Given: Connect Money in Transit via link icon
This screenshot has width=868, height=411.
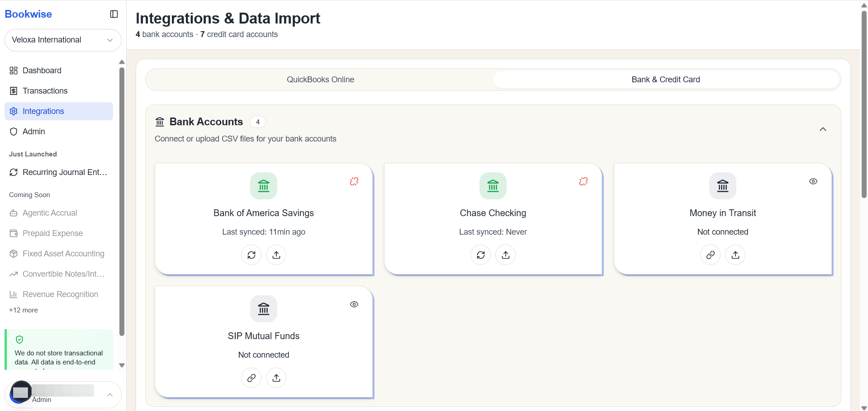Looking at the screenshot, I should pyautogui.click(x=711, y=255).
